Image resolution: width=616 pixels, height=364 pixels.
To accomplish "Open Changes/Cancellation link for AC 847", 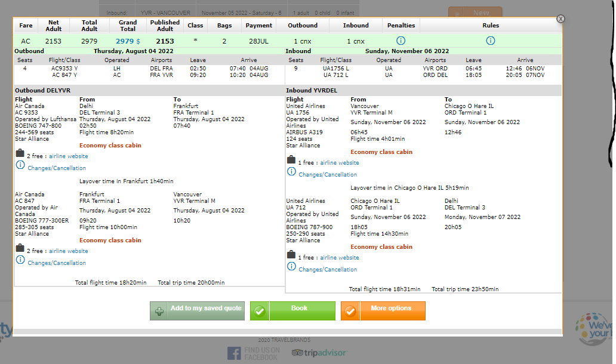I will pyautogui.click(x=57, y=263).
